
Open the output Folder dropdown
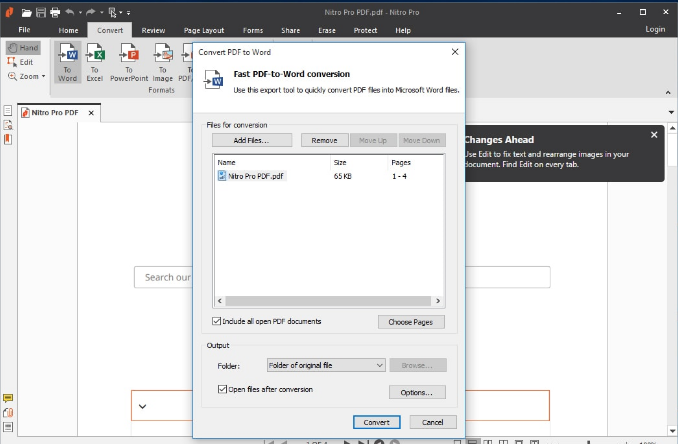pyautogui.click(x=326, y=365)
